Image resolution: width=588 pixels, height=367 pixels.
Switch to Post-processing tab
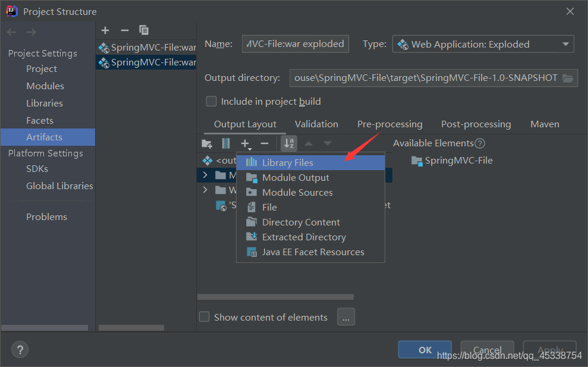point(476,124)
